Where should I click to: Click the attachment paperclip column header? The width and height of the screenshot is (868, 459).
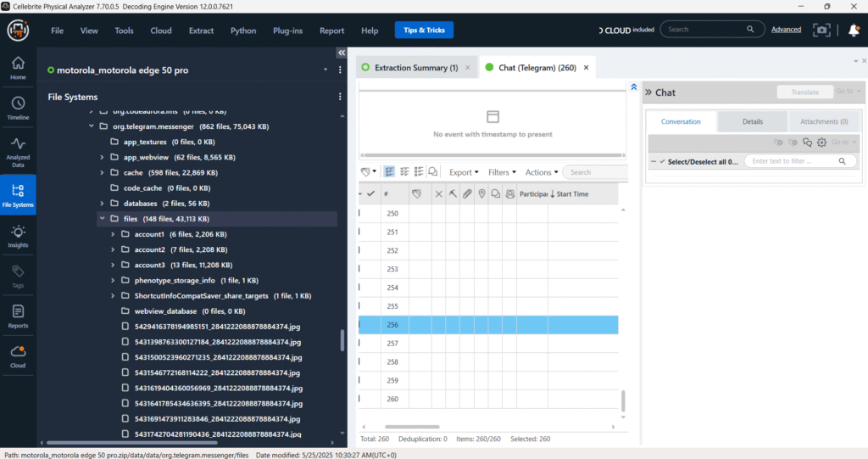[467, 194]
